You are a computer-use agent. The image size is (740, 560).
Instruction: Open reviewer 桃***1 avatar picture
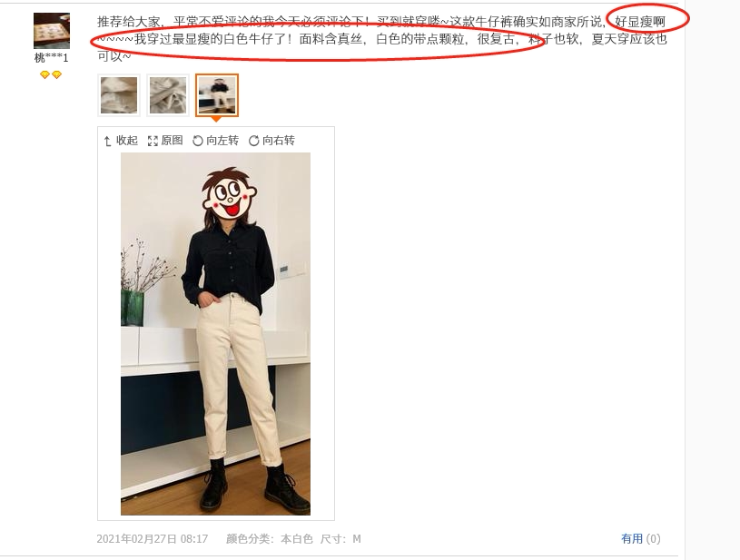click(52, 31)
